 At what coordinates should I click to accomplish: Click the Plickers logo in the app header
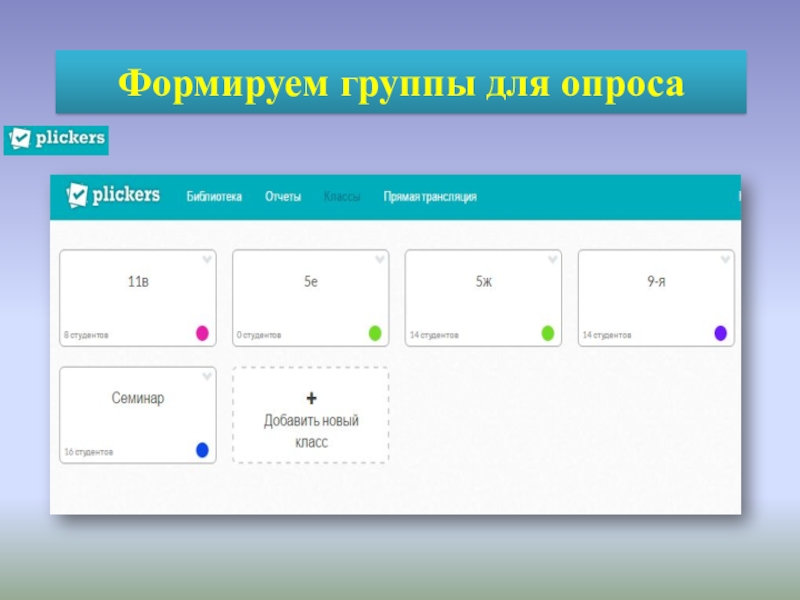113,195
